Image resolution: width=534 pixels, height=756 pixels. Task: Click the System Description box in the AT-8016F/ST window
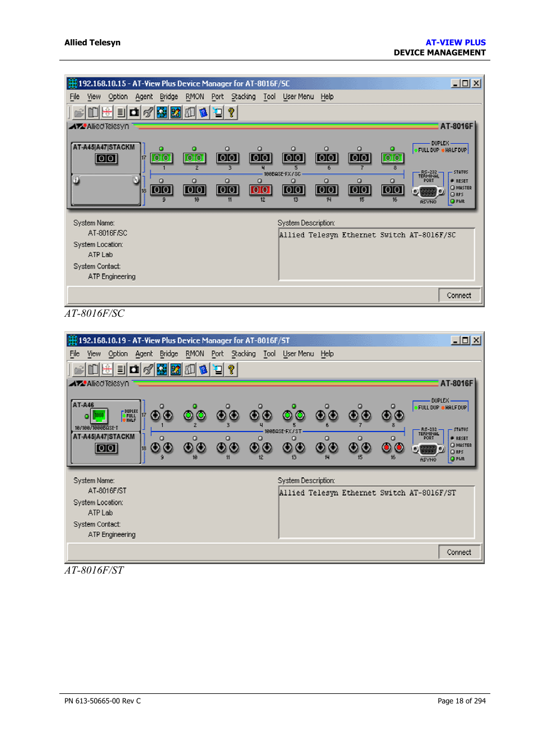376,512
